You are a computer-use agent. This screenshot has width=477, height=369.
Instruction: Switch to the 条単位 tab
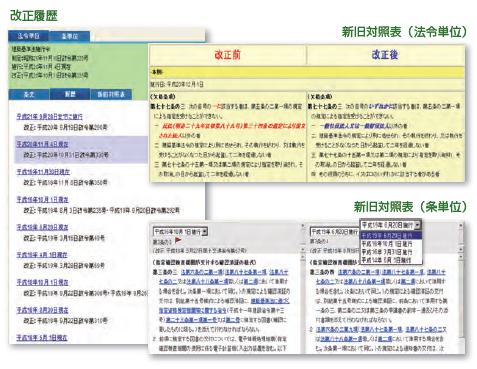[70, 36]
